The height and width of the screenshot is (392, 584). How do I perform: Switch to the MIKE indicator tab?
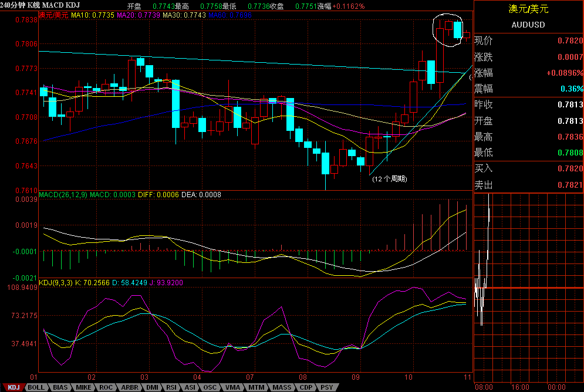pos(84,387)
